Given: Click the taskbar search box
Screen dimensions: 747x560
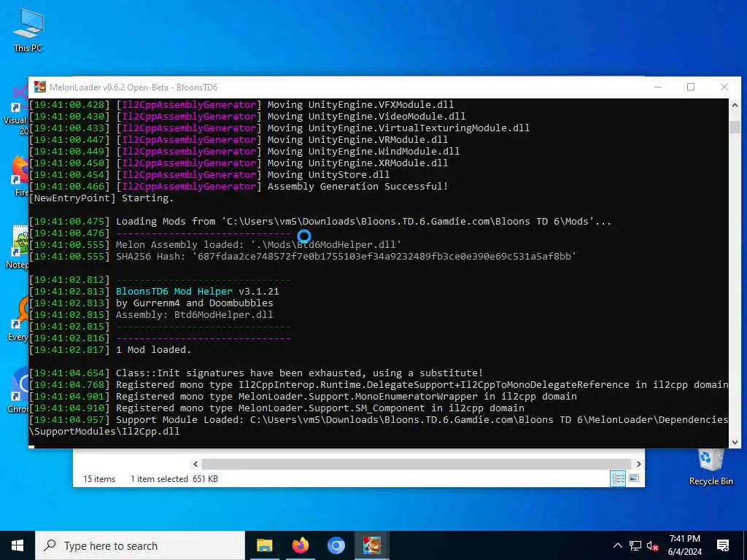Looking at the screenshot, I should 140,545.
